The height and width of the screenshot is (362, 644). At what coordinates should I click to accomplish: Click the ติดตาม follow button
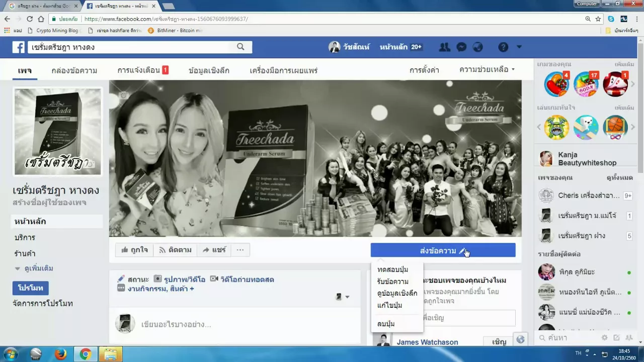point(175,250)
